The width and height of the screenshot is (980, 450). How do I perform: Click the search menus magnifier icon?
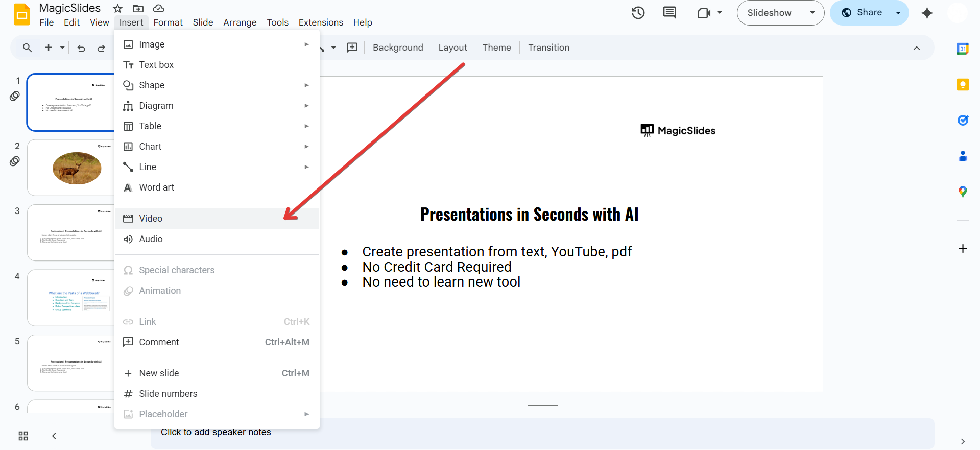coord(28,48)
